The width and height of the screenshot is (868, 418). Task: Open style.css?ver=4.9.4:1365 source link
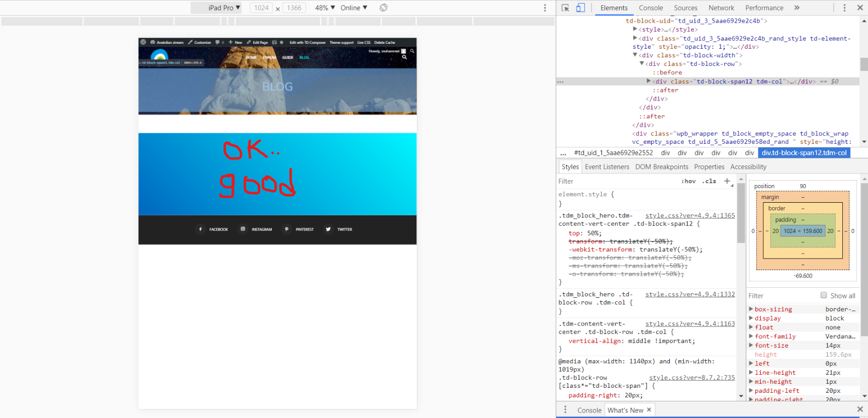click(x=690, y=215)
